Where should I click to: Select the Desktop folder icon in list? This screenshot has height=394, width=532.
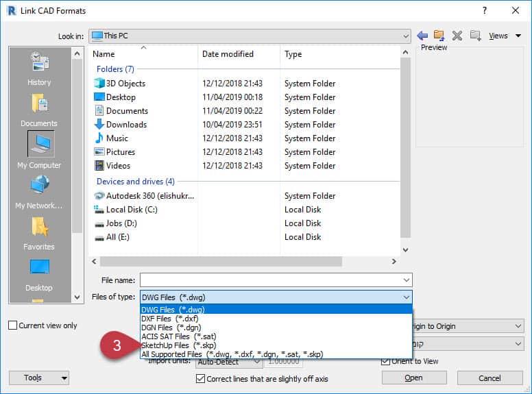(99, 97)
